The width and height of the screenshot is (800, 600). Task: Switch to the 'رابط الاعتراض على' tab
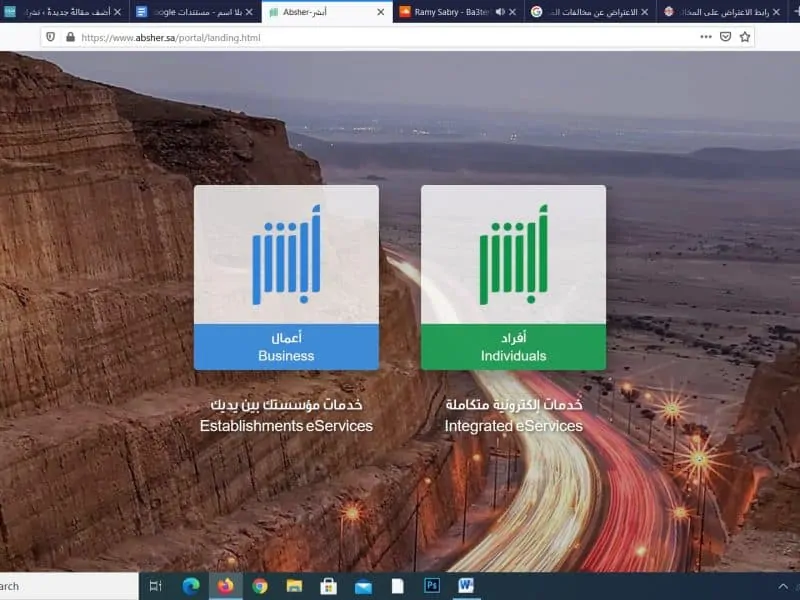tap(721, 12)
